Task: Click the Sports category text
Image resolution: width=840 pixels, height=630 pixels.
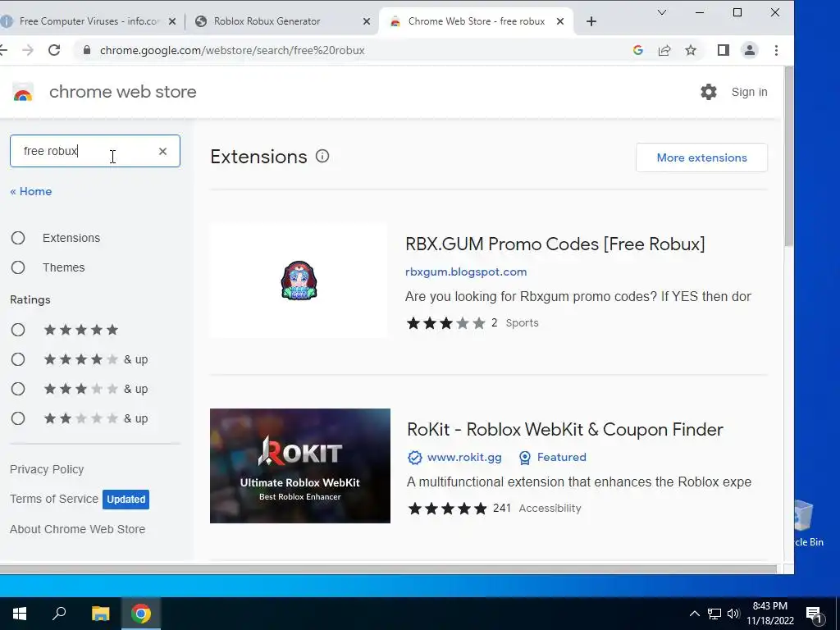Action: pos(523,323)
